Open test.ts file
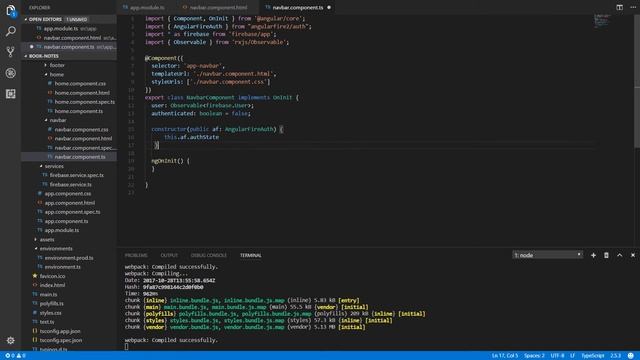The image size is (640, 360). click(47, 322)
